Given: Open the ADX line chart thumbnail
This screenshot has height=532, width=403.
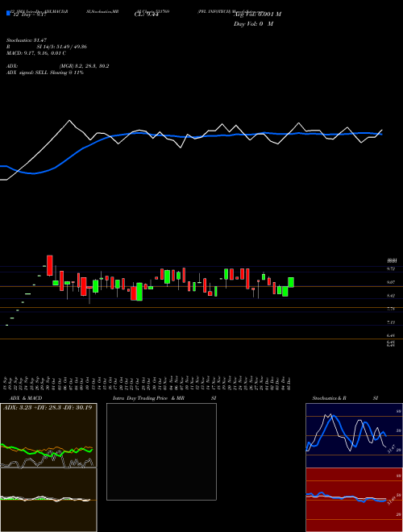Looking at the screenshot, I should (48, 435).
